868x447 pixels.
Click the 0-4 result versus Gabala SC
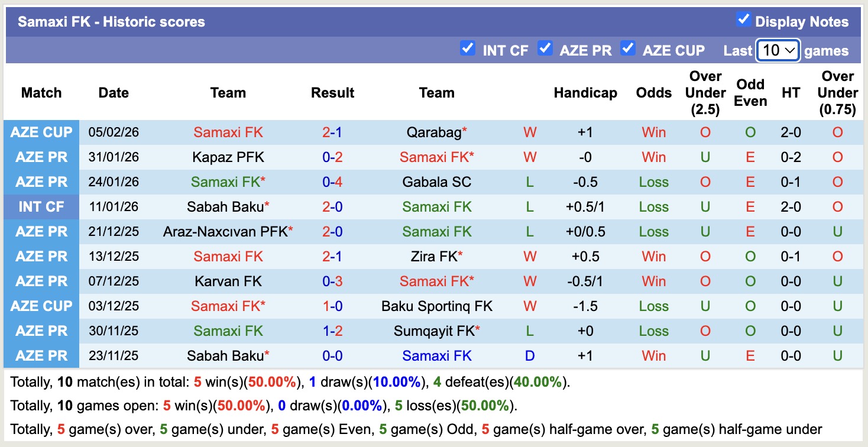(332, 182)
